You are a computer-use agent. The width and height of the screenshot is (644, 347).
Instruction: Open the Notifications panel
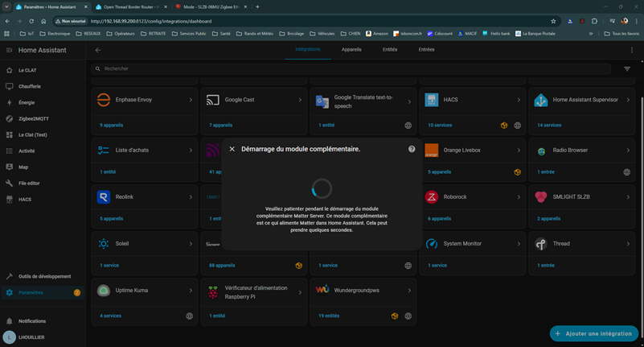32,320
